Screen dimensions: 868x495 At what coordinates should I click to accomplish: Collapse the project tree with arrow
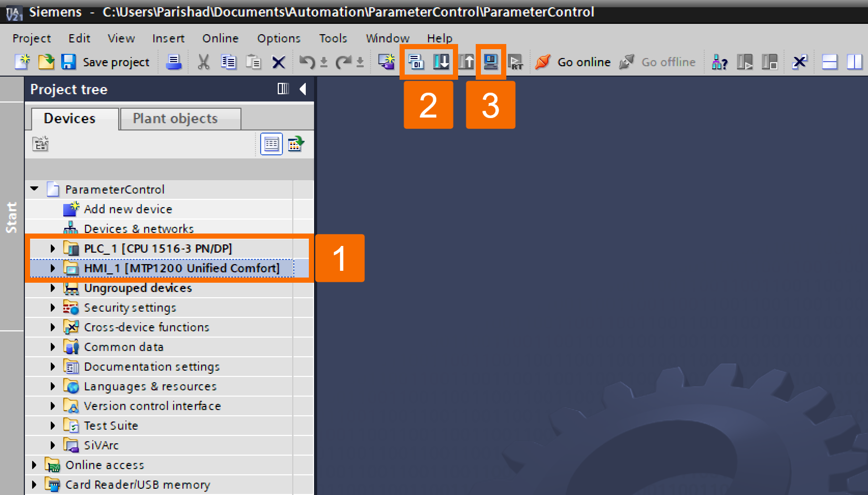coord(303,89)
